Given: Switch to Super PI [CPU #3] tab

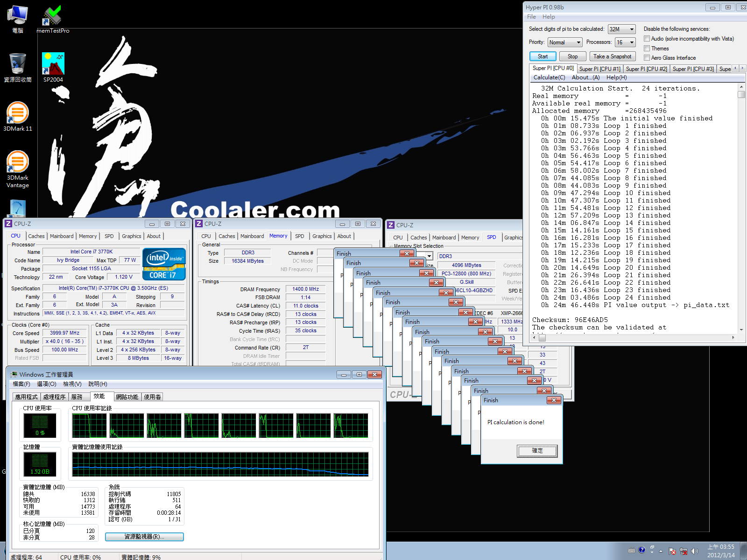Looking at the screenshot, I should (693, 69).
